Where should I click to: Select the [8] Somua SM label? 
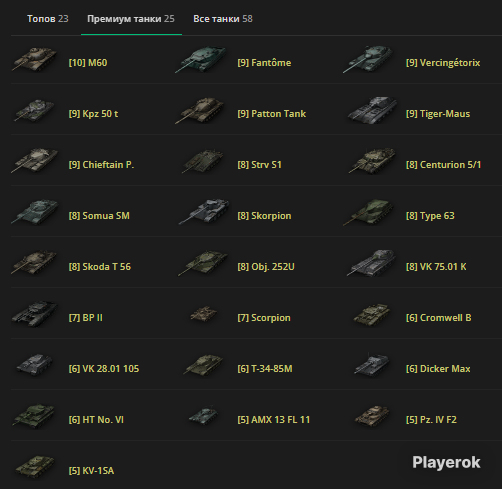[99, 216]
